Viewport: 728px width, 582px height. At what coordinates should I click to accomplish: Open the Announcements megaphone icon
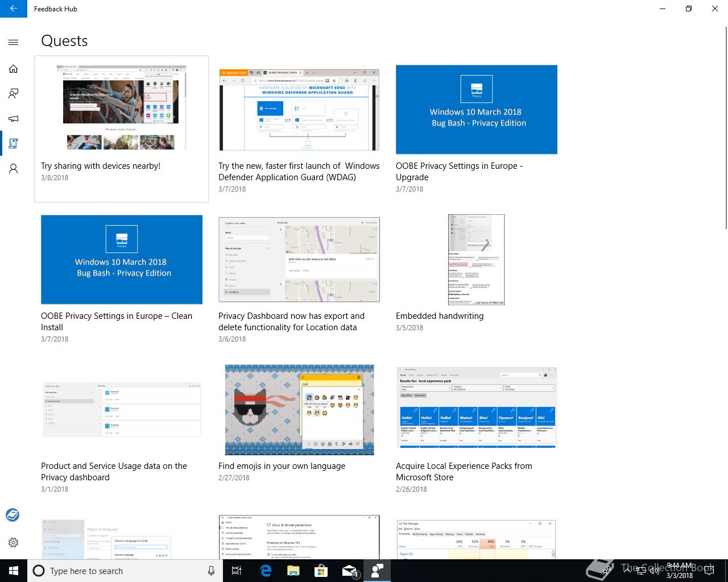tap(14, 119)
